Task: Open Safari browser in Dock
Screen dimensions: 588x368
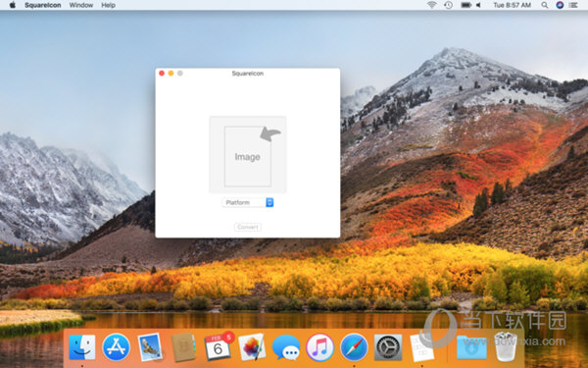Action: pos(354,347)
